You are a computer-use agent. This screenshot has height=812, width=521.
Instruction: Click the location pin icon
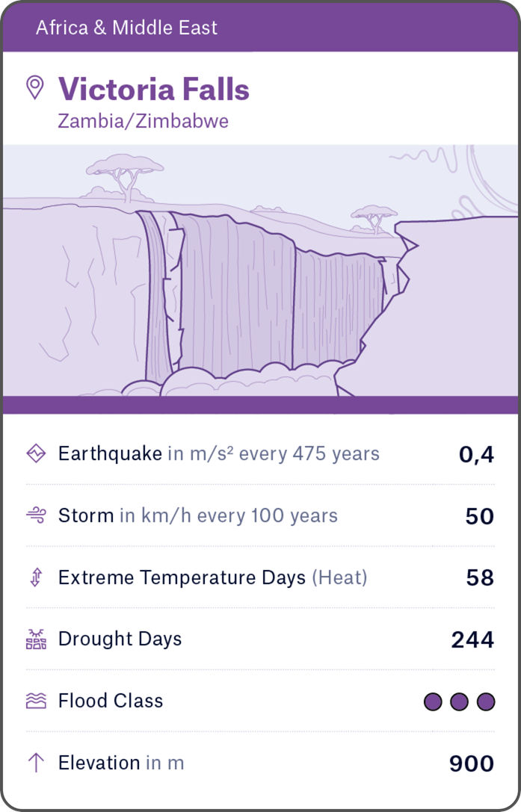tap(34, 87)
